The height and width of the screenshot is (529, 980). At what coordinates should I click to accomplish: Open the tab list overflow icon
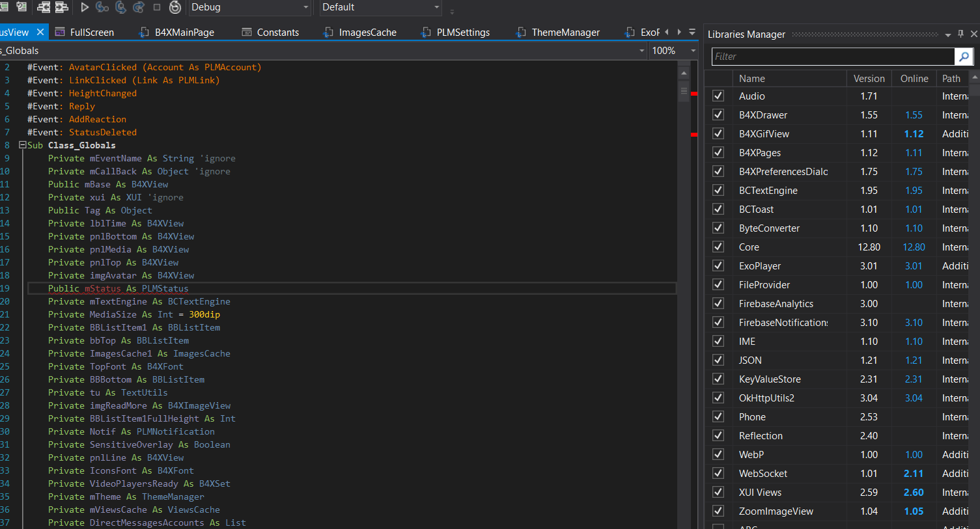(692, 32)
